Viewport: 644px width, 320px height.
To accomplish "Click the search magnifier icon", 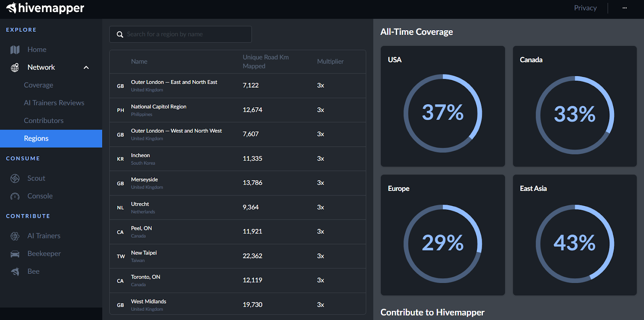I will [x=120, y=35].
